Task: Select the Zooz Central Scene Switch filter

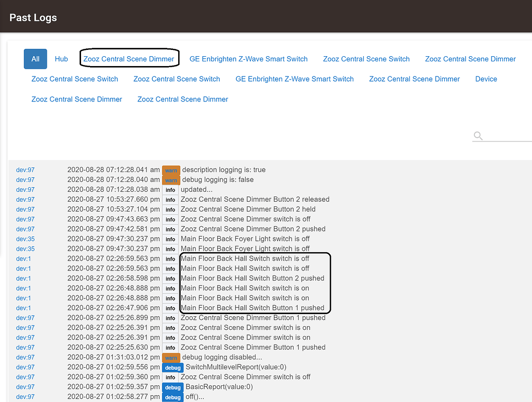Action: (x=366, y=59)
